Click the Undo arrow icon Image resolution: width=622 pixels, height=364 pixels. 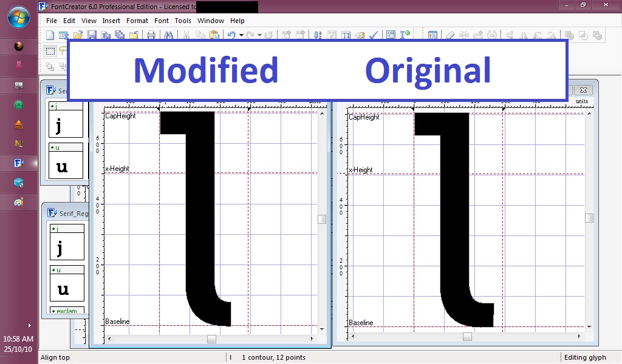(231, 35)
